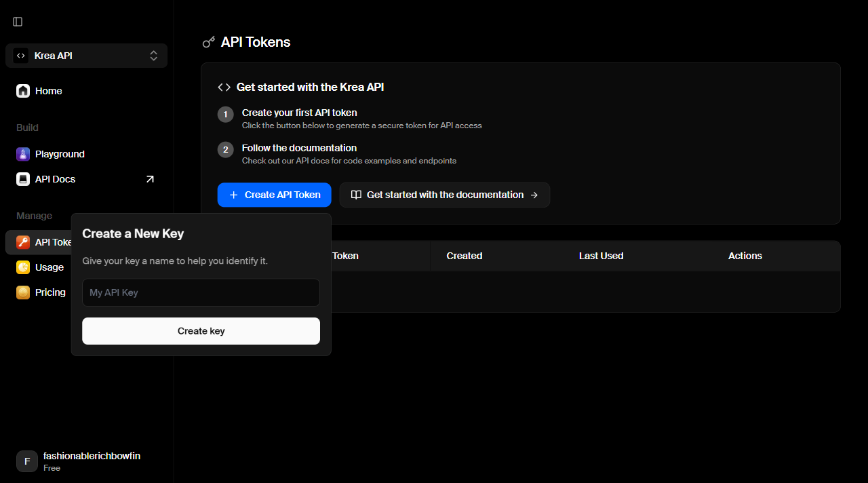Click the key icon beside API Tokens title

point(209,42)
